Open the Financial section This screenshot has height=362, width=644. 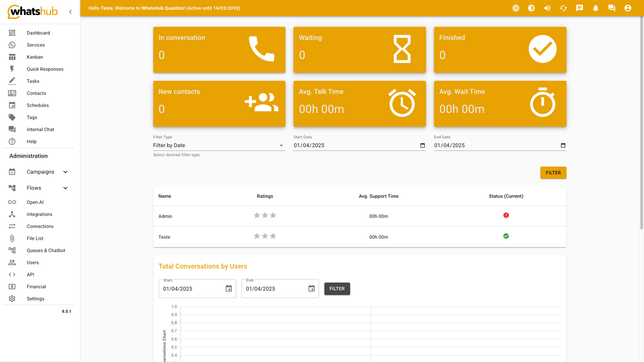pos(36,286)
